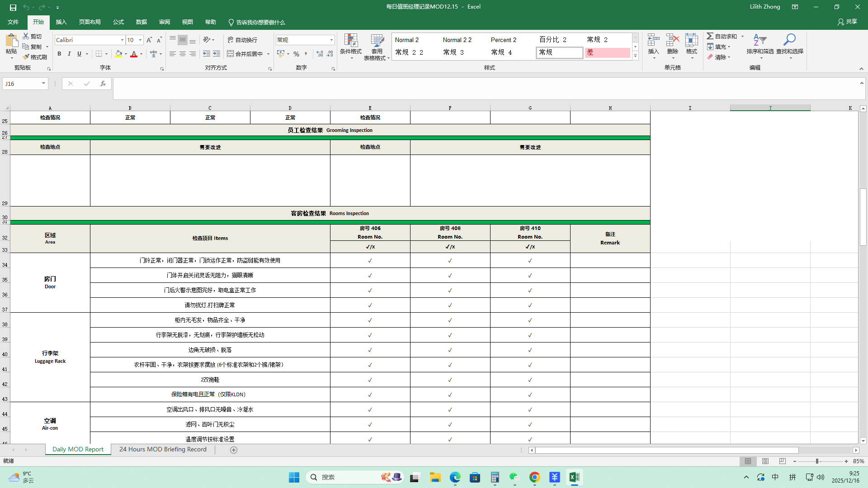Click the Insert Function fx icon

(103, 84)
